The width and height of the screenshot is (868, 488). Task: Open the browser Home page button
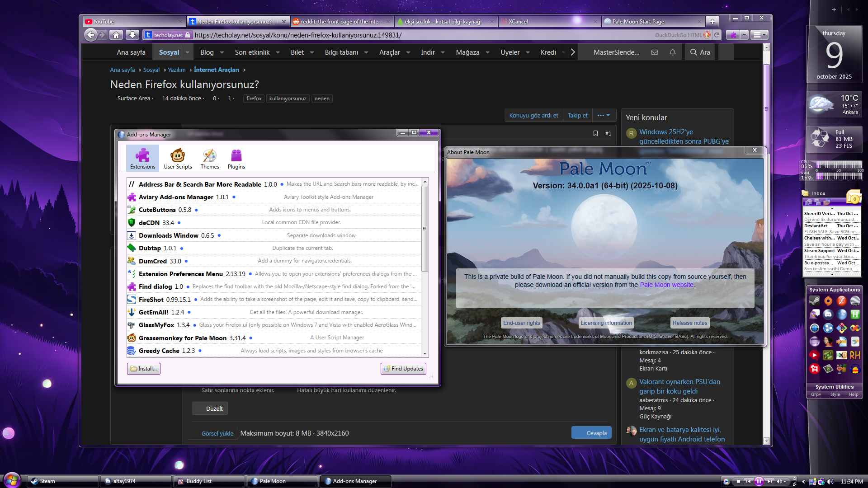coord(116,35)
